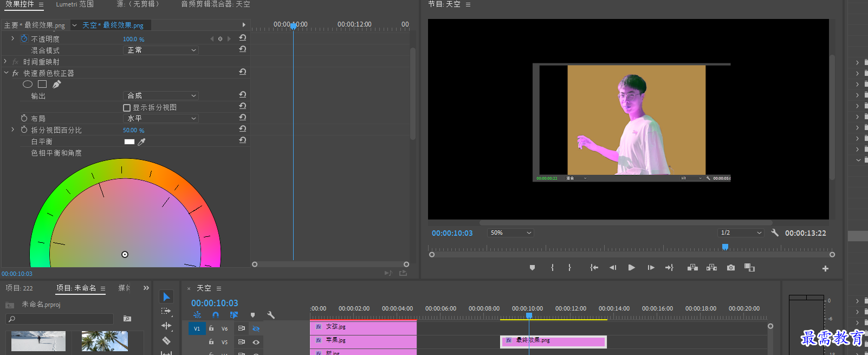Toggle linked selection in timeline
The width and height of the screenshot is (868, 355).
click(234, 315)
